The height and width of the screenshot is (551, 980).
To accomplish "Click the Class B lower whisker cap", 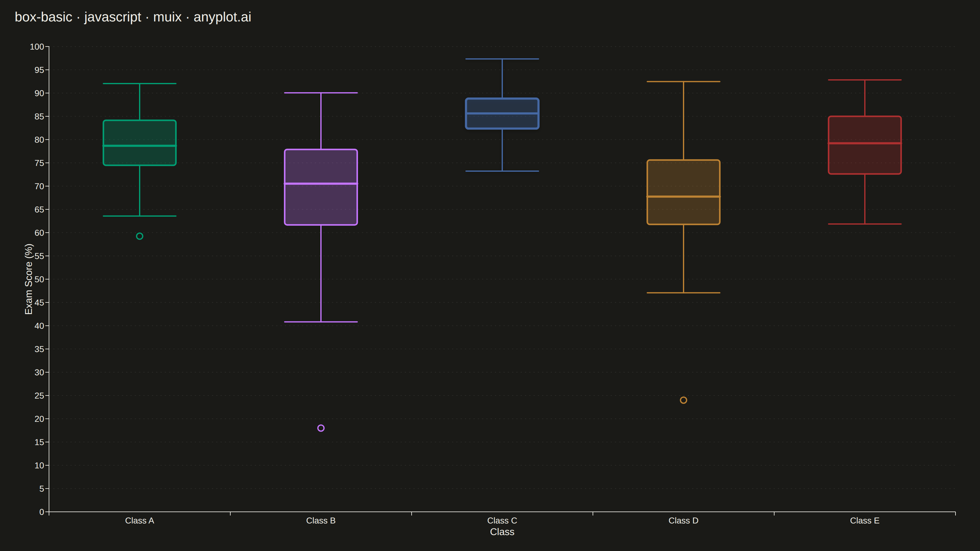I will (x=321, y=322).
